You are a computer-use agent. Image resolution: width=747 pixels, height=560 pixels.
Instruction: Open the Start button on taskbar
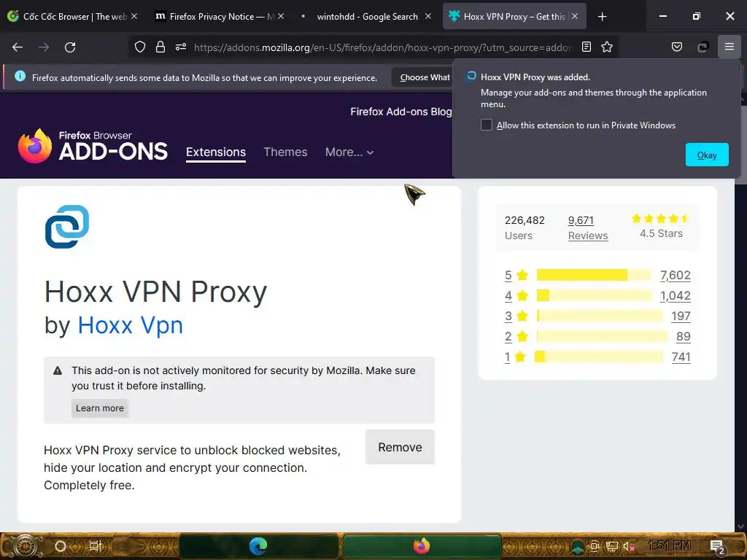26,545
